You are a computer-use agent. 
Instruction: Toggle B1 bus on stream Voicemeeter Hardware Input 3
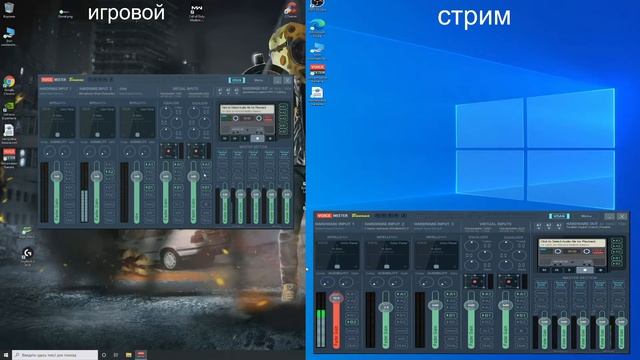[451, 315]
